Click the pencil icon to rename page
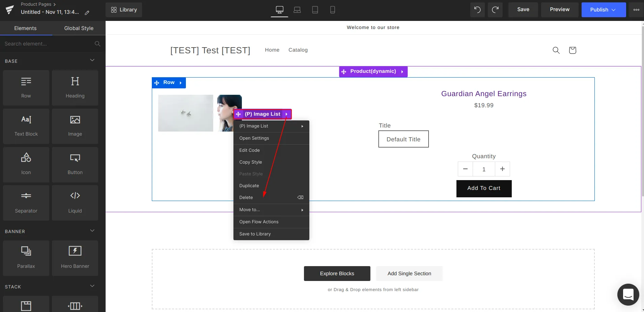644x312 pixels. tap(87, 12)
